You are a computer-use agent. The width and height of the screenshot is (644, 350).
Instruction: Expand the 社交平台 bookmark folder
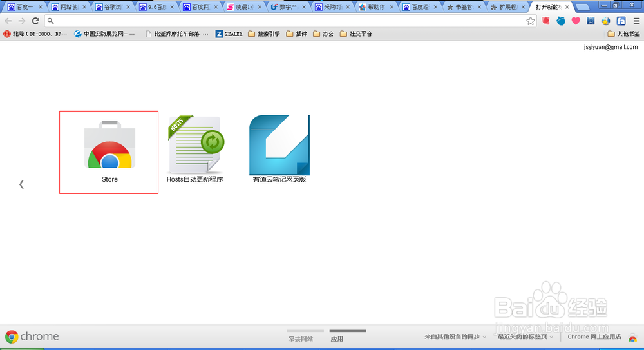tap(355, 34)
